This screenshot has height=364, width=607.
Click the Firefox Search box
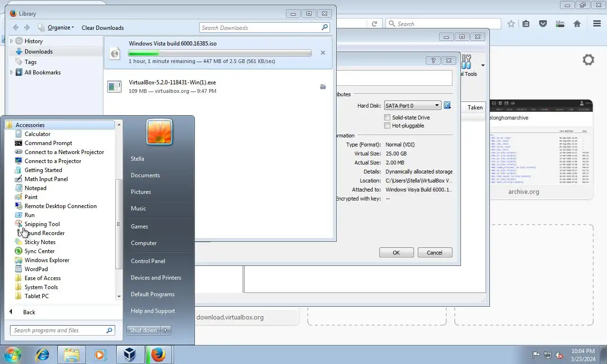[x=443, y=24]
